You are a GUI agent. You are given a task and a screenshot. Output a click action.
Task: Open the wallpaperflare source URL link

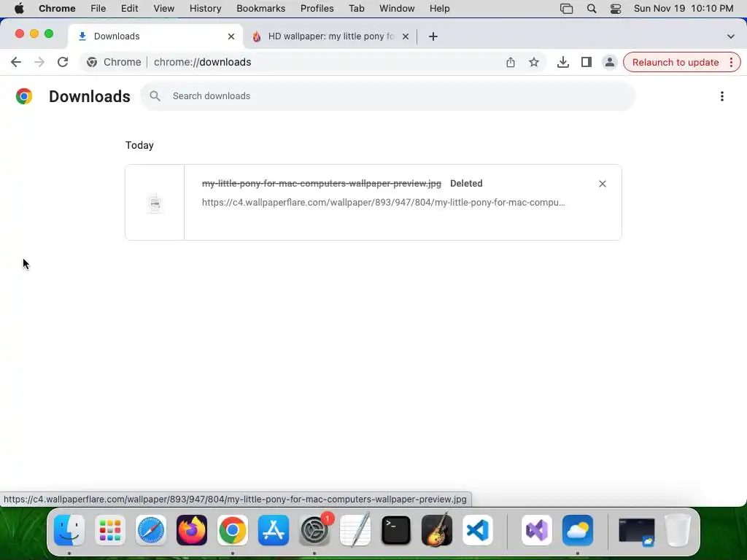coord(383,203)
